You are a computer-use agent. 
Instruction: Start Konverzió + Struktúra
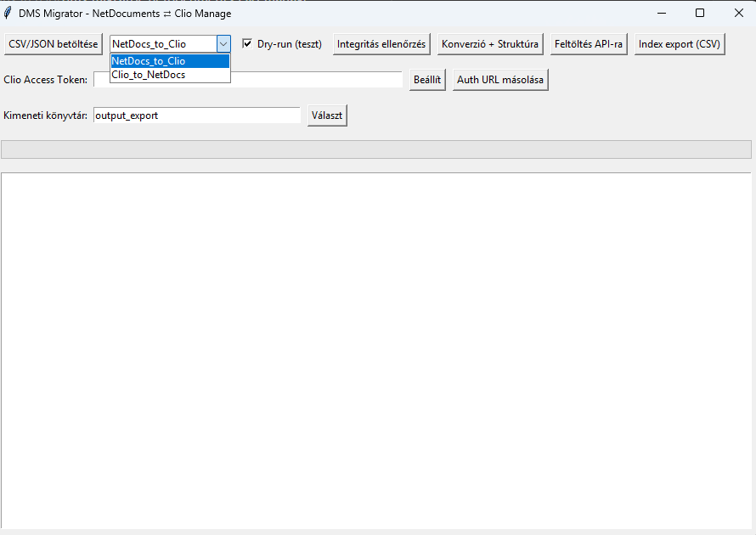coord(490,44)
